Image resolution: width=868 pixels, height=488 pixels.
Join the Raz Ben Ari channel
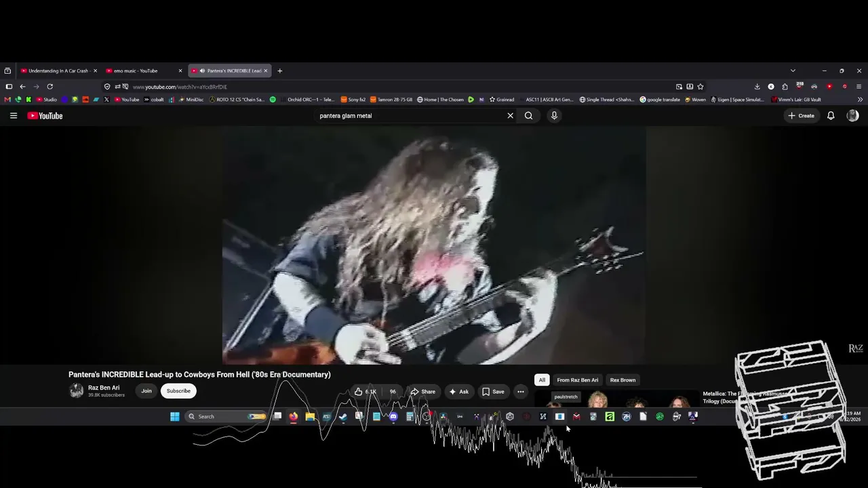point(146,391)
